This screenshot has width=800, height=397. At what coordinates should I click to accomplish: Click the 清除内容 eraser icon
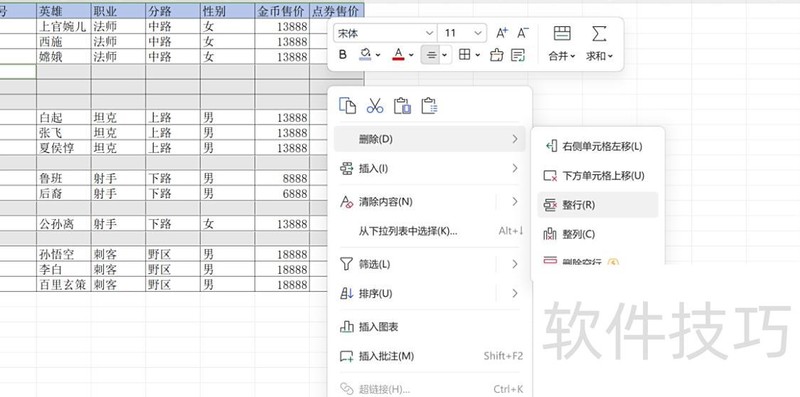click(x=347, y=202)
